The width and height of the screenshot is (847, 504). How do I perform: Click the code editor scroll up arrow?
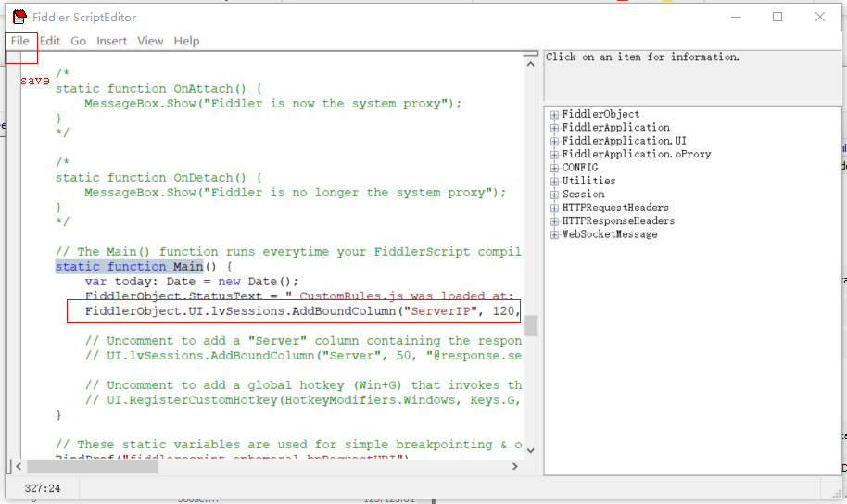[x=530, y=64]
